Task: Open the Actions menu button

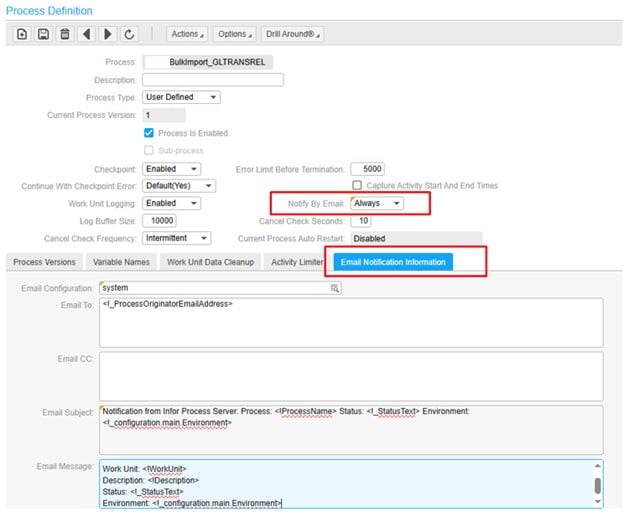Action: click(x=187, y=34)
